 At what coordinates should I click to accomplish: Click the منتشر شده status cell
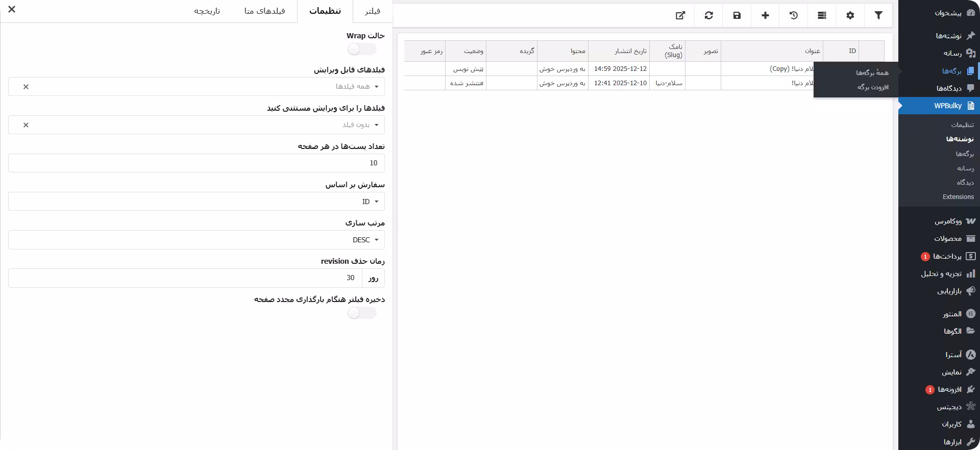tap(465, 83)
